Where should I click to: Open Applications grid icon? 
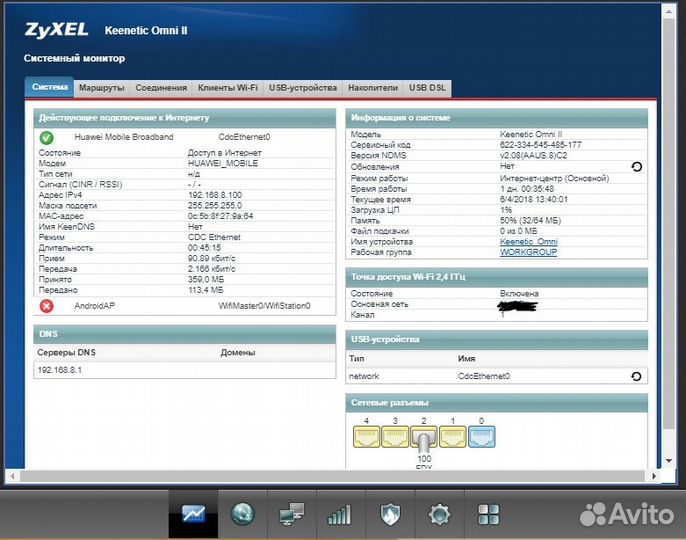pos(487,515)
